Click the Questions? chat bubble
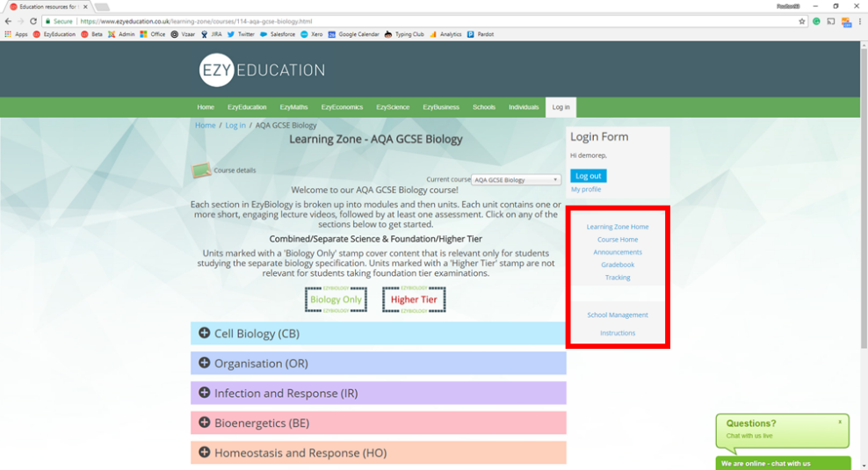 pyautogui.click(x=782, y=430)
